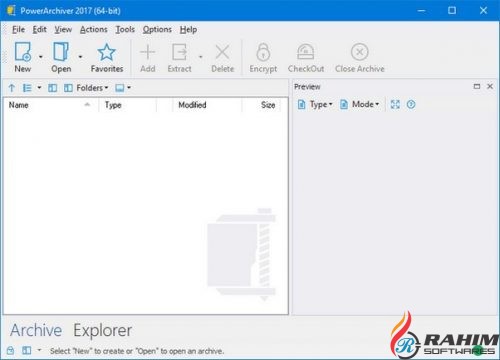
Task: Minimize the PowerArchiver window
Action: coord(421,11)
